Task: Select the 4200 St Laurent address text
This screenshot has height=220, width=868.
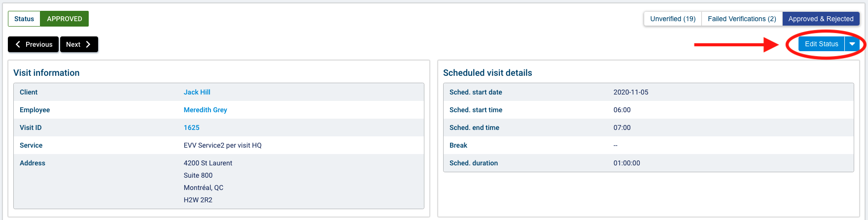Action: [208, 163]
